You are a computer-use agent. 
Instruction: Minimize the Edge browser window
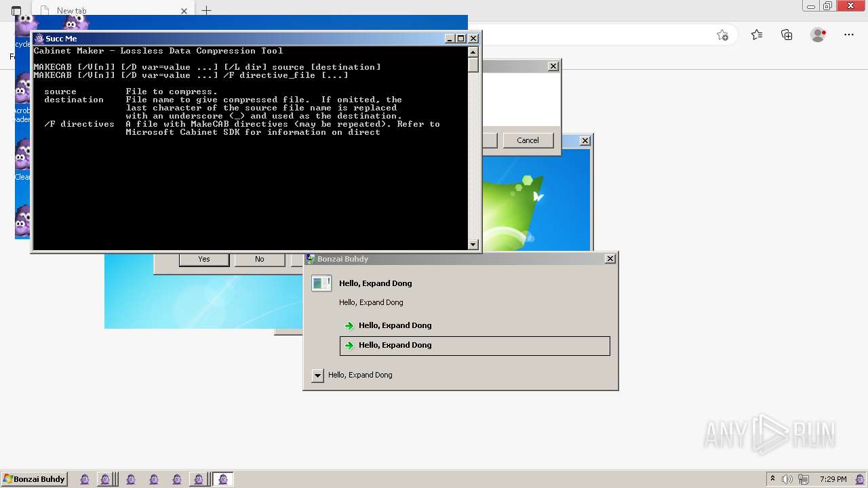[x=811, y=6]
